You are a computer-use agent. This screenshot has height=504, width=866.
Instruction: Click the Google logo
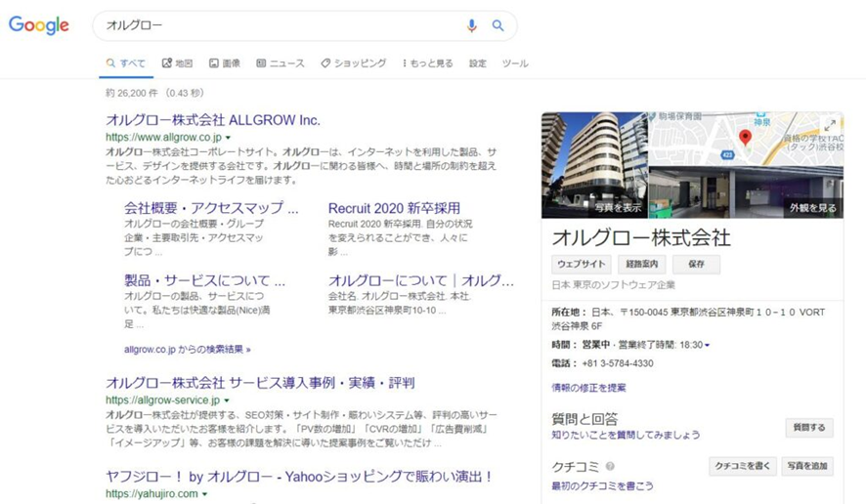[39, 25]
